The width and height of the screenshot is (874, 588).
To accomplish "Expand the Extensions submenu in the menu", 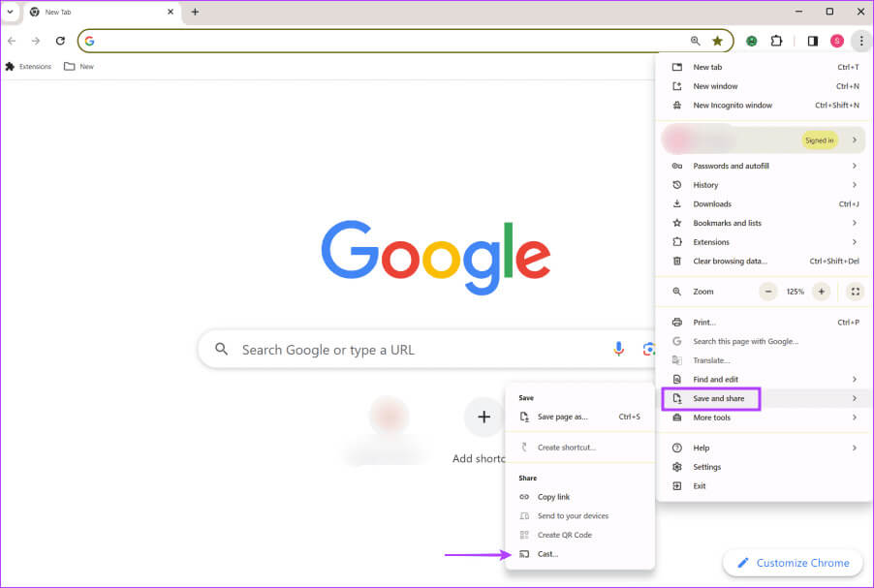I will point(765,242).
